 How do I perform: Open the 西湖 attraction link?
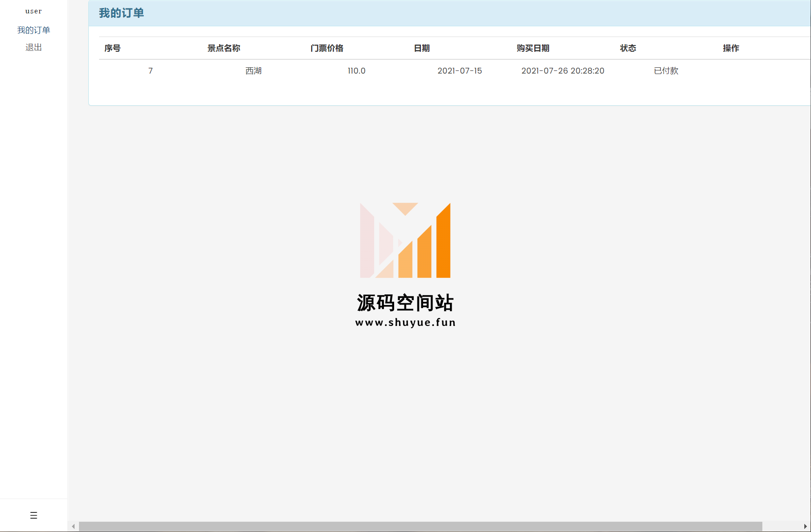pyautogui.click(x=254, y=70)
